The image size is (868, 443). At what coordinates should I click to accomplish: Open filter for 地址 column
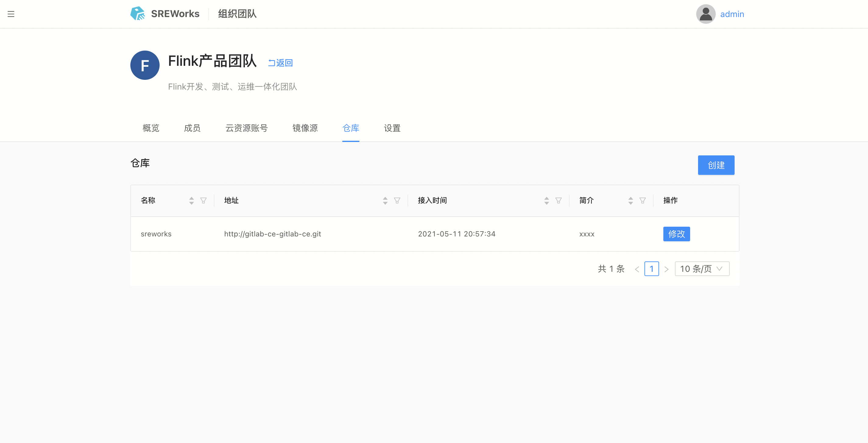397,200
